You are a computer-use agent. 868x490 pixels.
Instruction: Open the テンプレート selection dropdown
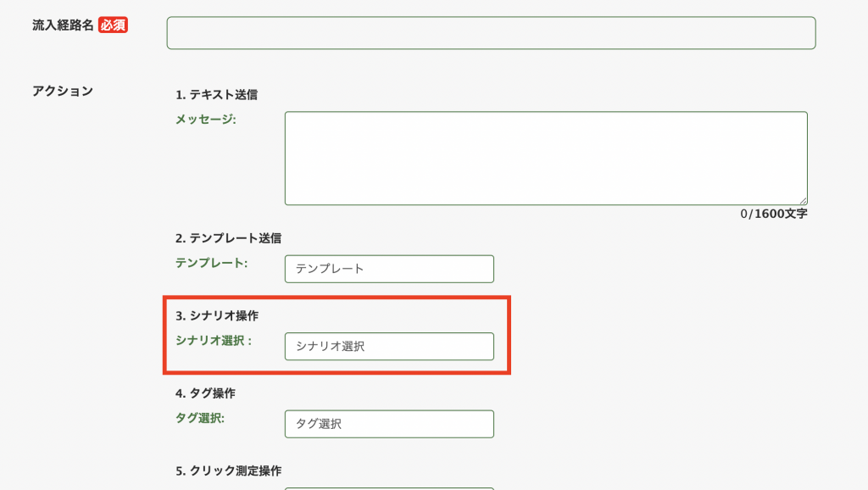tap(389, 269)
